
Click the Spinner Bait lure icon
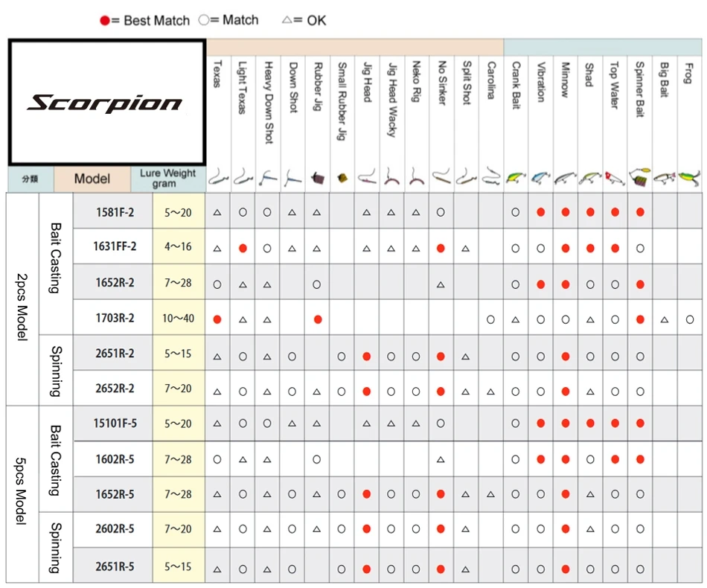[640, 178]
